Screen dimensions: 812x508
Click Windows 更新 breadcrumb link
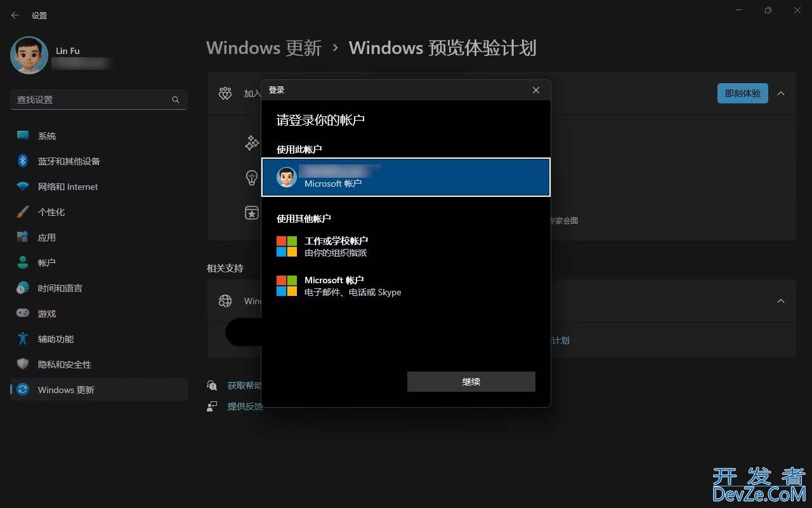(264, 48)
